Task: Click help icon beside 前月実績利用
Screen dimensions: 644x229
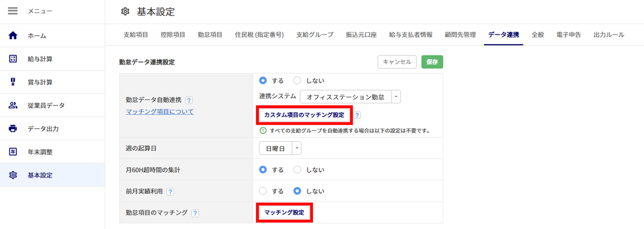Action: point(171,192)
